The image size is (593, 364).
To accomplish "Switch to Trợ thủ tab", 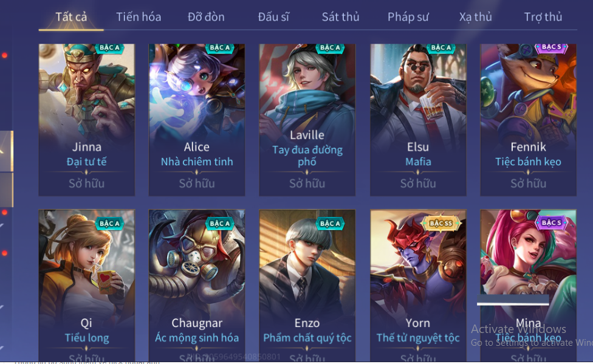I will [543, 17].
